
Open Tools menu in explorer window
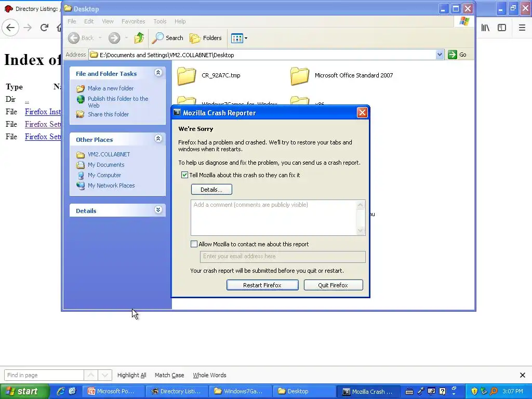(159, 21)
